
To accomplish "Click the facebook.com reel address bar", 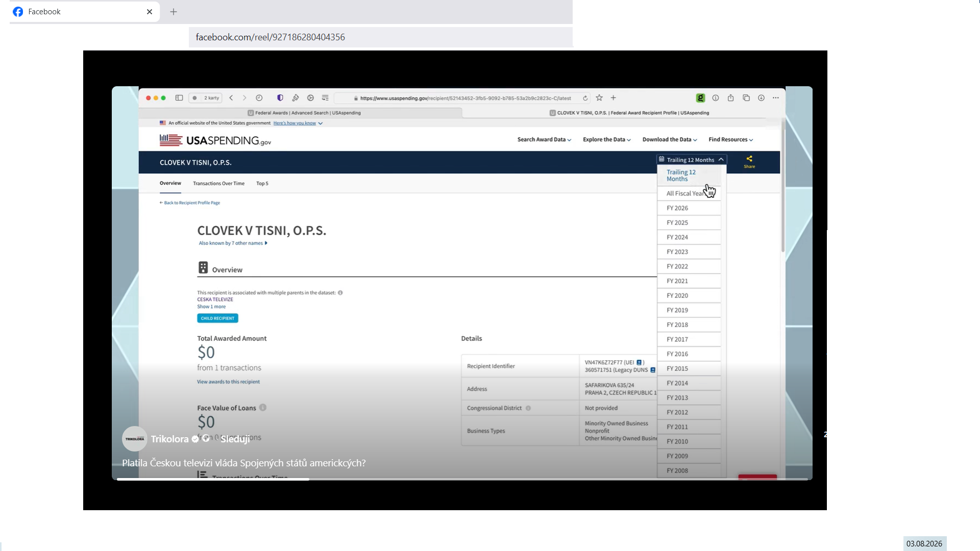I will click(x=381, y=37).
